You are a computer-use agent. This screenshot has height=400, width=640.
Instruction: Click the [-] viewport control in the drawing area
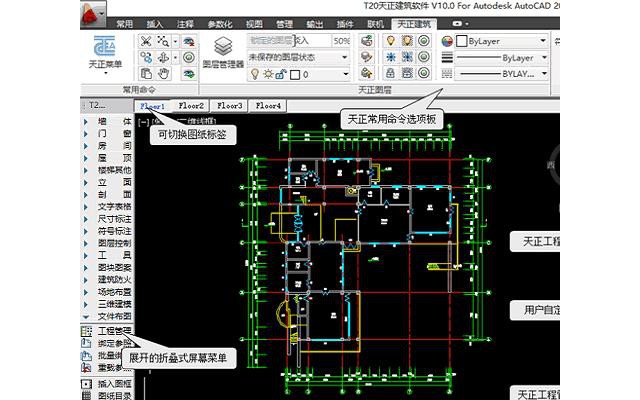144,122
